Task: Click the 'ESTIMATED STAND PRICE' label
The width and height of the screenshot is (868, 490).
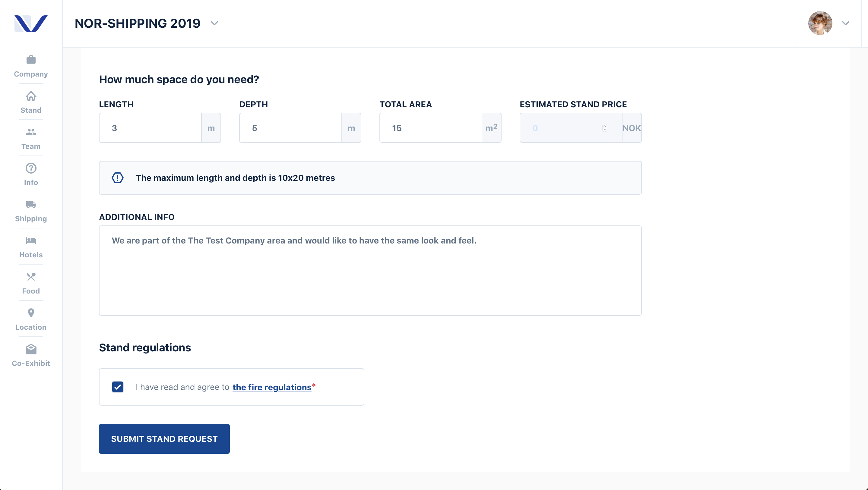Action: 573,104
